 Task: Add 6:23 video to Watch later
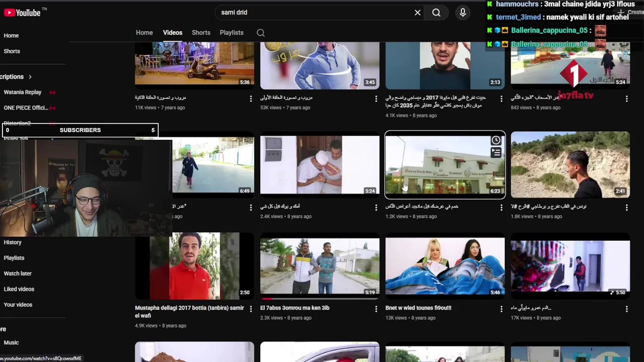496,140
